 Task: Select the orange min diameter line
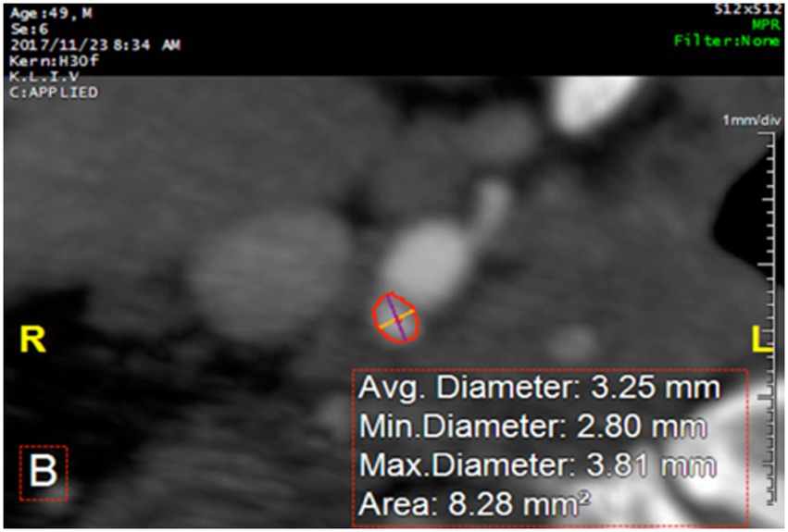(396, 319)
